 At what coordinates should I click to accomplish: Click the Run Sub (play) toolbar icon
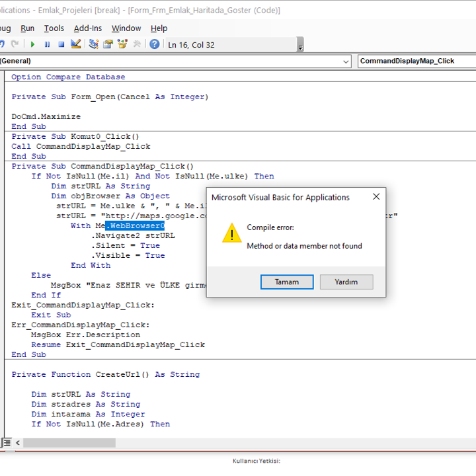pos(32,44)
